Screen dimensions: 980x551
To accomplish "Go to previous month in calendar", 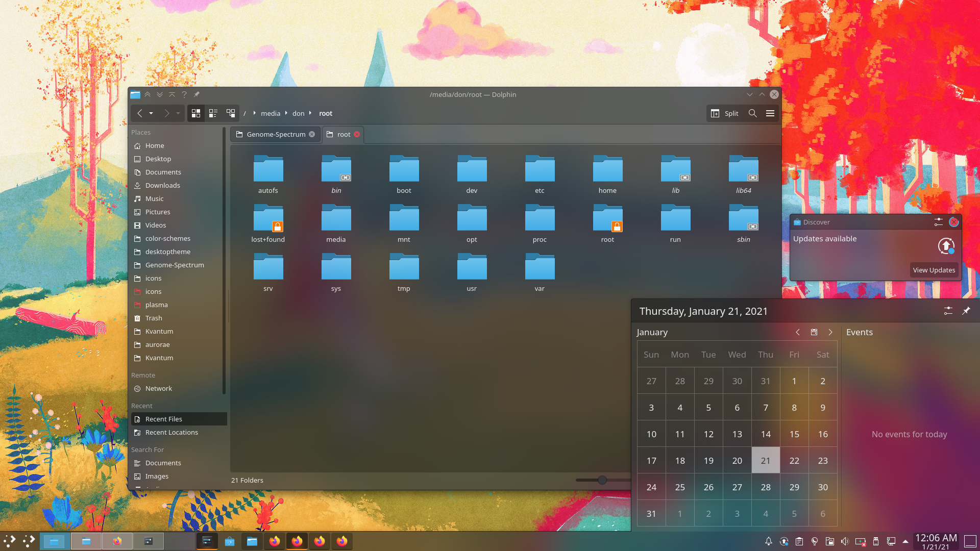I will pos(798,332).
